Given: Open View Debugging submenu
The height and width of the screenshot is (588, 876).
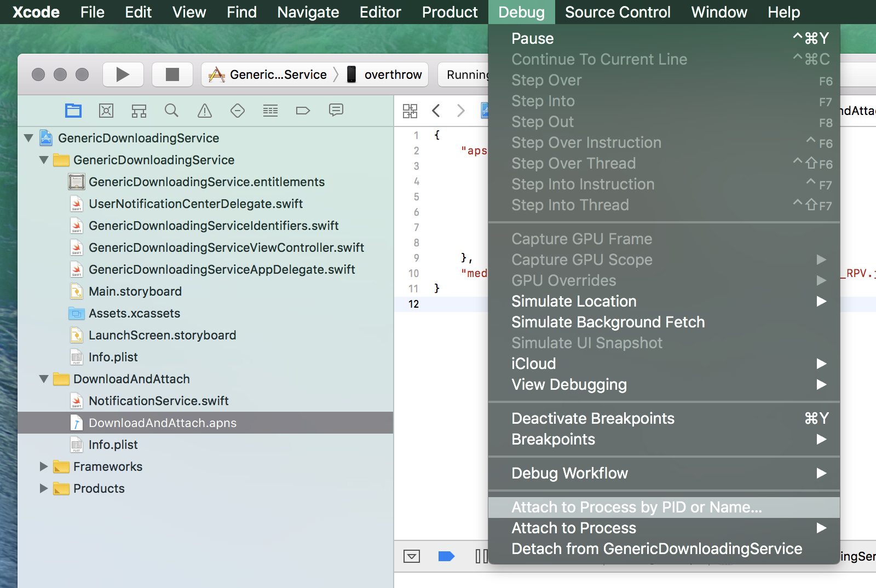Looking at the screenshot, I should [x=664, y=384].
